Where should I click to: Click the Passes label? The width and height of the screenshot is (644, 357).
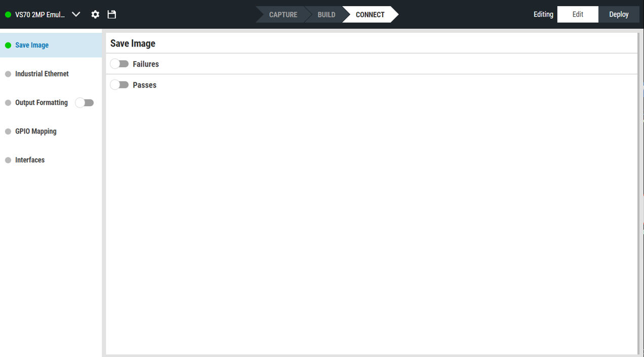145,85
